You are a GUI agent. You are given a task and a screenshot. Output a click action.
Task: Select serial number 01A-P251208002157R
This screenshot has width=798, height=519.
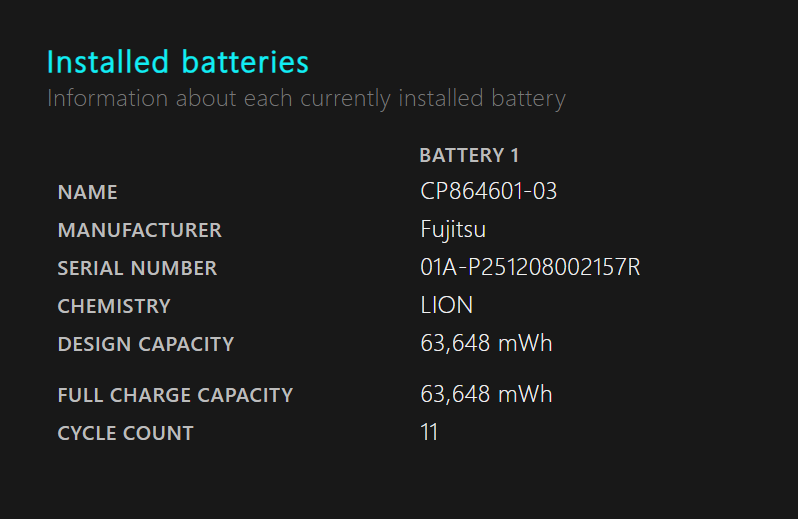tap(530, 268)
